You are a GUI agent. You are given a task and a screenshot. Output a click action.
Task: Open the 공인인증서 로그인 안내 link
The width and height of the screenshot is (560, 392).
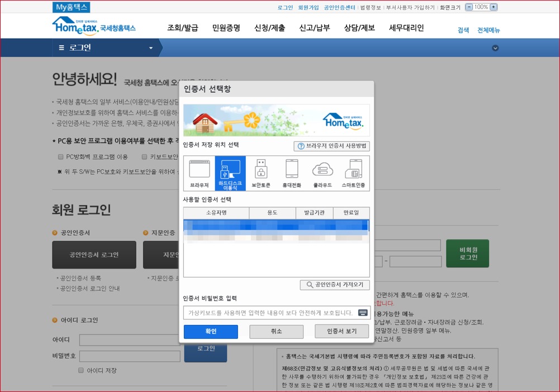click(x=89, y=288)
